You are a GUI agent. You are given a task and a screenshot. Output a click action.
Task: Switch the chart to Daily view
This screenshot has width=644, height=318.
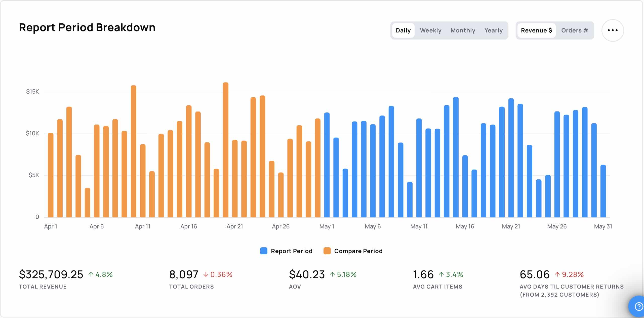(x=403, y=30)
